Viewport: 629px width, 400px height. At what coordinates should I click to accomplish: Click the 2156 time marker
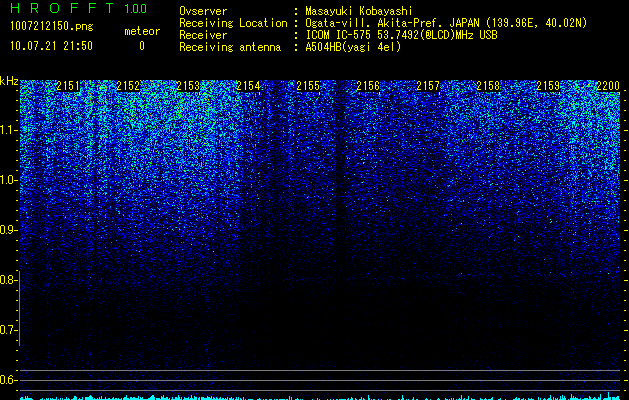(x=368, y=86)
